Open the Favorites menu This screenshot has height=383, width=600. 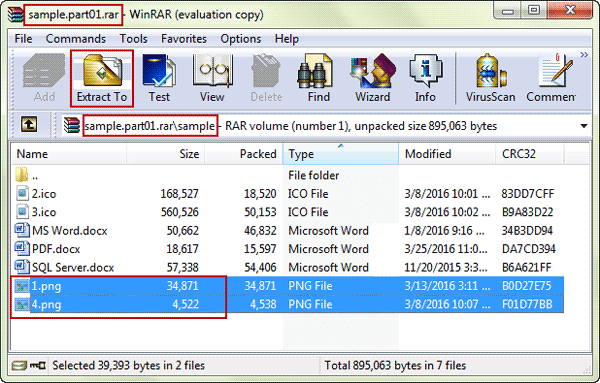(184, 39)
